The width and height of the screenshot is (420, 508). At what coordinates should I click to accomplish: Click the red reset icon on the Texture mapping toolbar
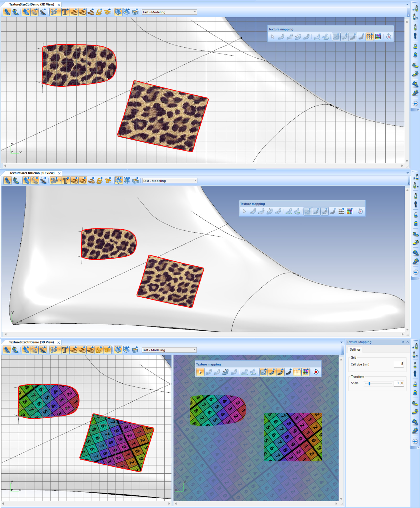click(388, 37)
